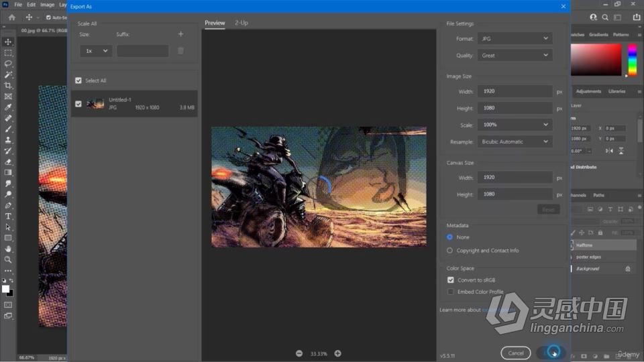
Task: Toggle Auto-Select checkbox in options bar
Action: 48,17
